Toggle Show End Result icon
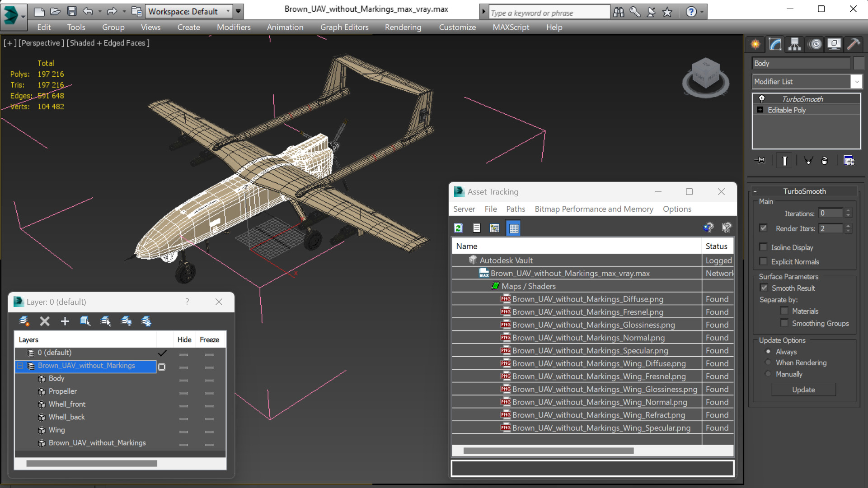Viewport: 868px width, 488px height. coord(785,161)
